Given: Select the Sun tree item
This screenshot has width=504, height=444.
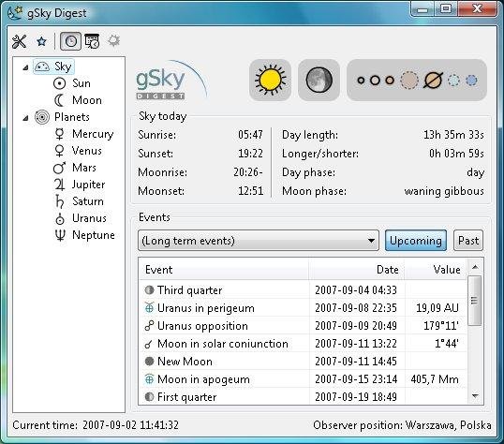Looking at the screenshot, I should (x=72, y=83).
